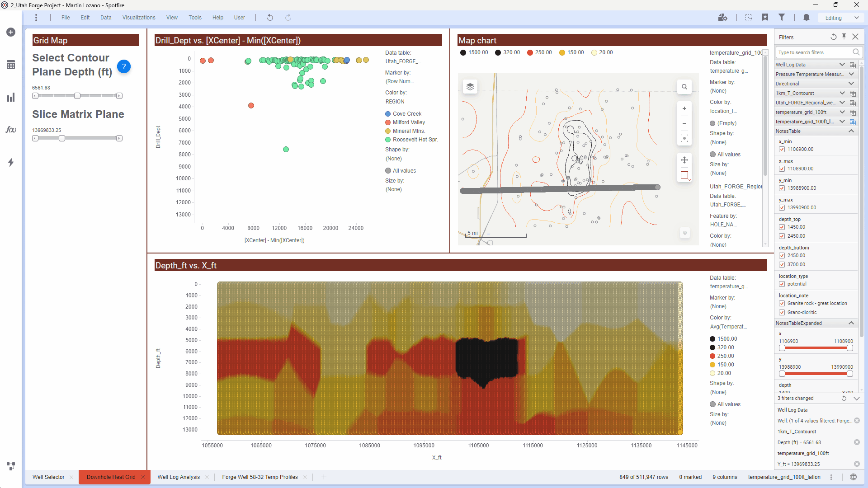The width and height of the screenshot is (868, 488).
Task: Collapse the NotesTable filter group
Action: coord(851,131)
